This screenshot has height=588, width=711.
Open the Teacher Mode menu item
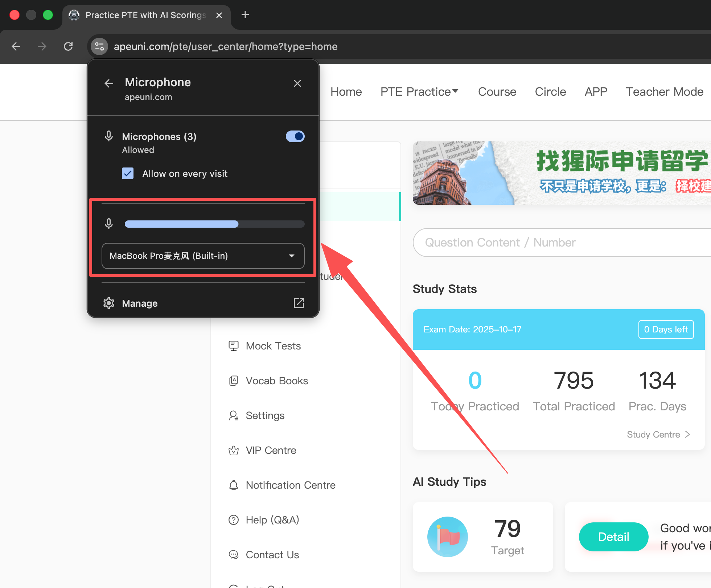tap(664, 92)
